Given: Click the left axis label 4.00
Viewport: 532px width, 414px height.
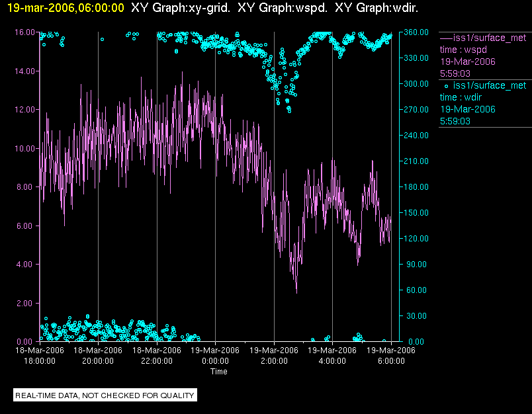Looking at the screenshot, I should click(x=26, y=264).
